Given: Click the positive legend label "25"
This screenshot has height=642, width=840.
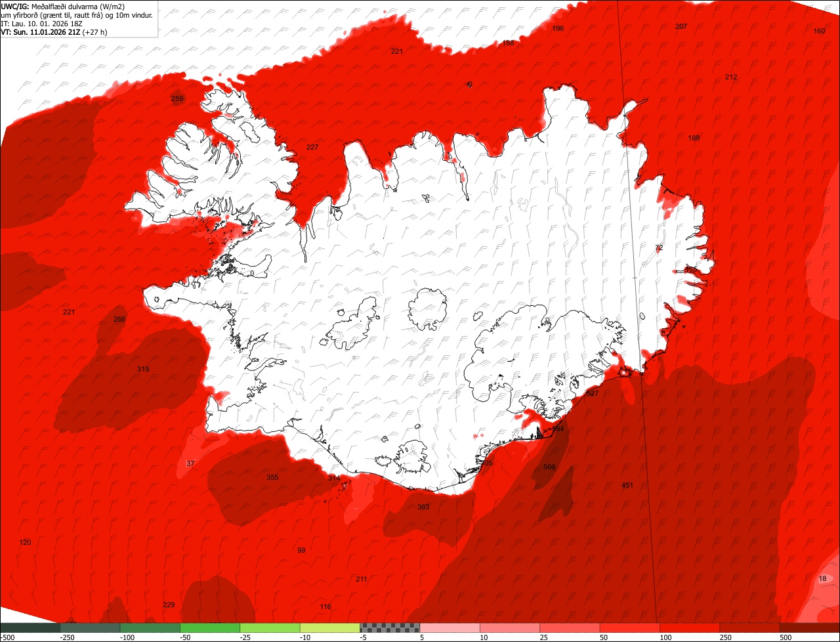Looking at the screenshot, I should point(545,637).
